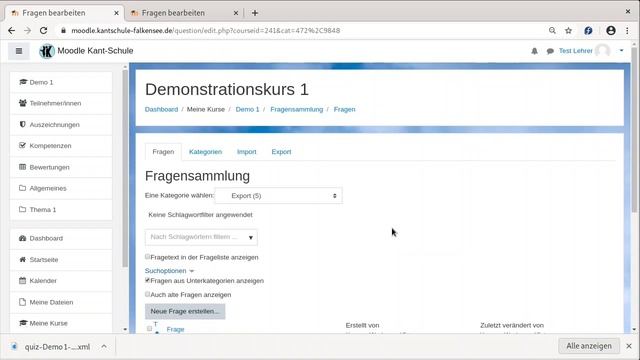The height and width of the screenshot is (360, 640).
Task: Click the Test Lehrer user avatar
Action: coord(602,51)
